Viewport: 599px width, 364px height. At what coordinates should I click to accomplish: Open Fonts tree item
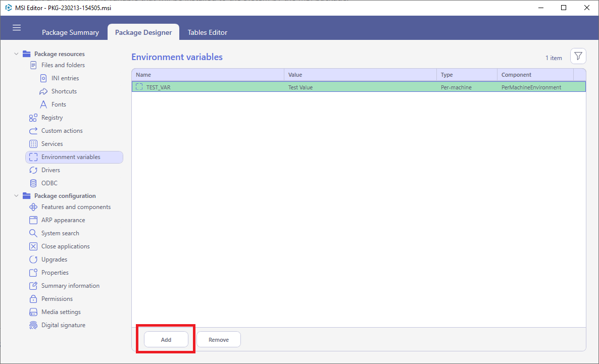click(59, 105)
